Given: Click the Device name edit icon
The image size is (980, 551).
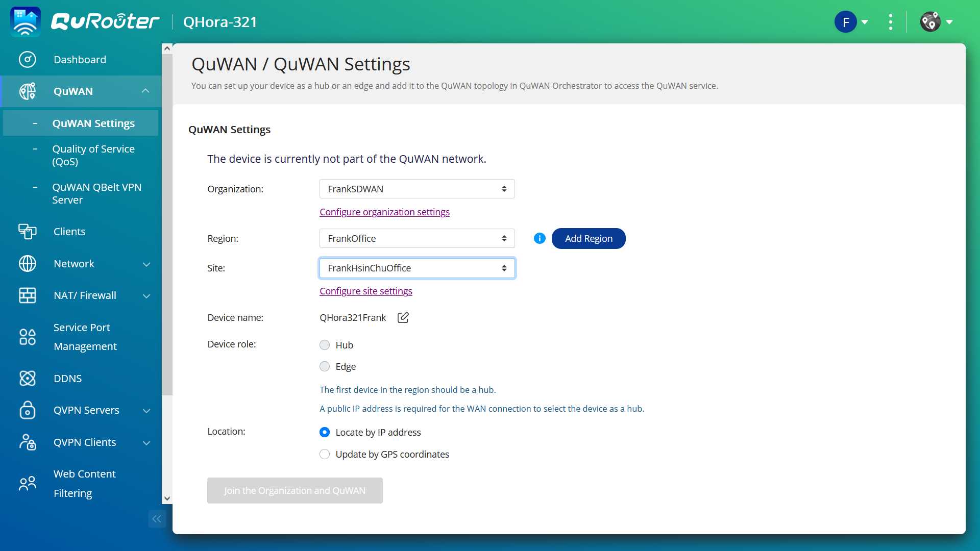Looking at the screenshot, I should [403, 317].
